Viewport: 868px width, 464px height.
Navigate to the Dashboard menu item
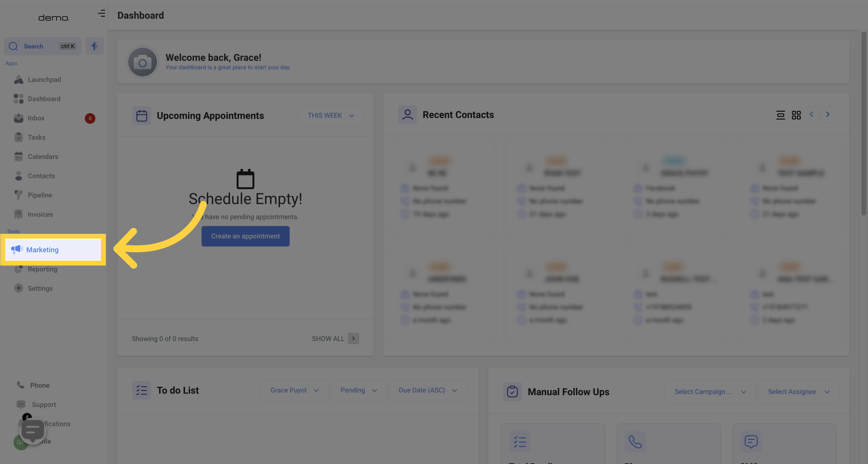[x=45, y=98]
